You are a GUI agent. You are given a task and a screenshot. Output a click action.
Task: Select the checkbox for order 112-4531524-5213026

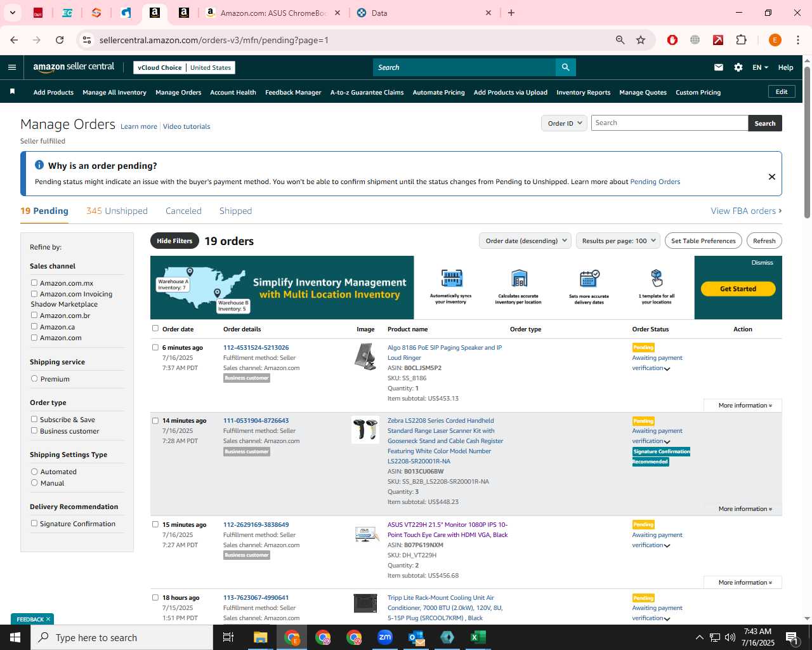pos(155,347)
